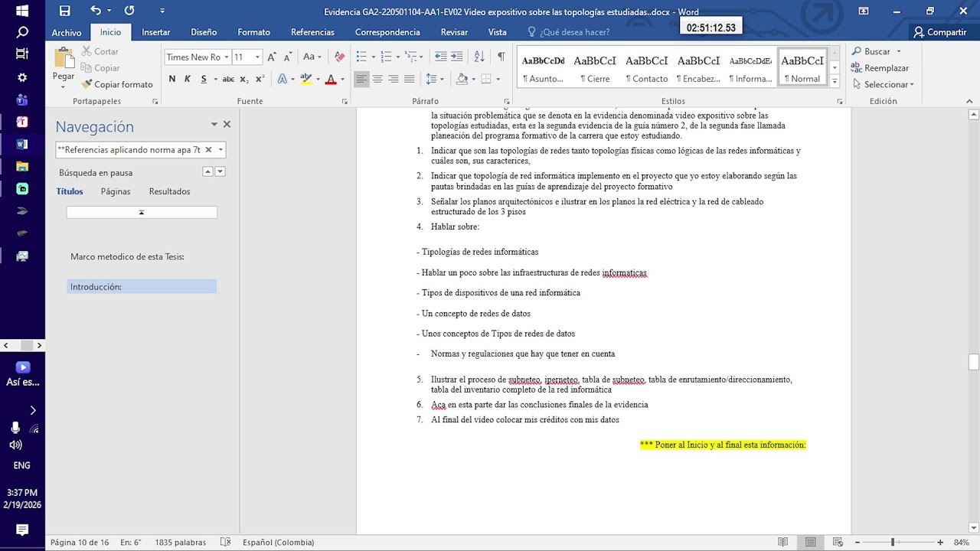This screenshot has width=980, height=551.
Task: Center align text
Action: pyautogui.click(x=377, y=79)
